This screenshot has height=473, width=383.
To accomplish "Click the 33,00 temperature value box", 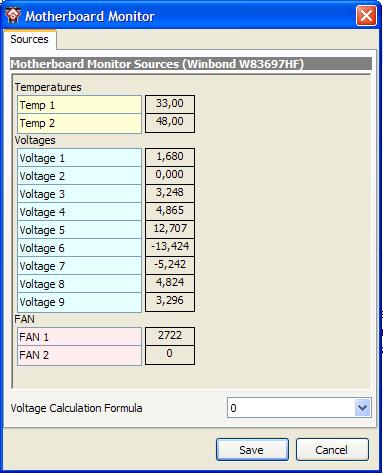I will point(170,104).
